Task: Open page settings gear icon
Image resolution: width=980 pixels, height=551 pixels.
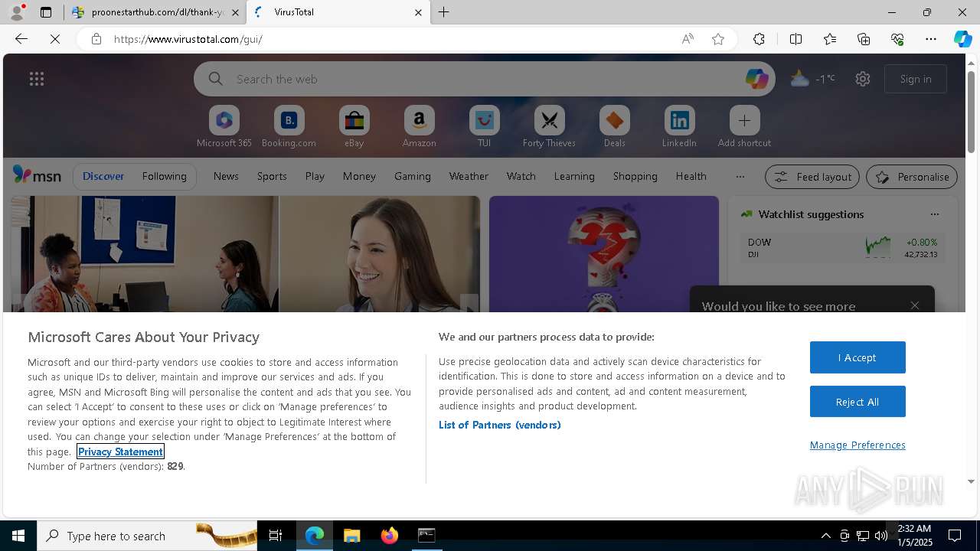Action: (x=863, y=79)
